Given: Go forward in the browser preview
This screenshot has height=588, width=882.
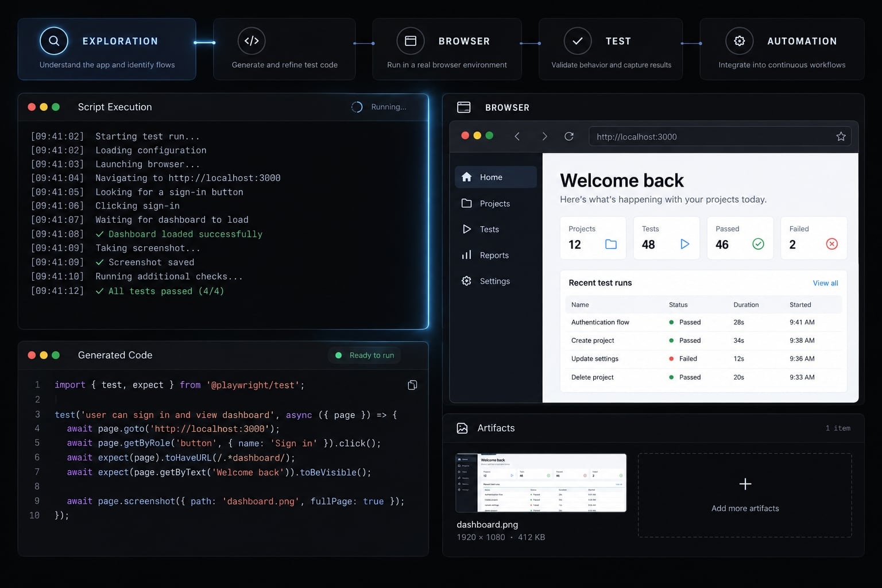Looking at the screenshot, I should (x=544, y=136).
